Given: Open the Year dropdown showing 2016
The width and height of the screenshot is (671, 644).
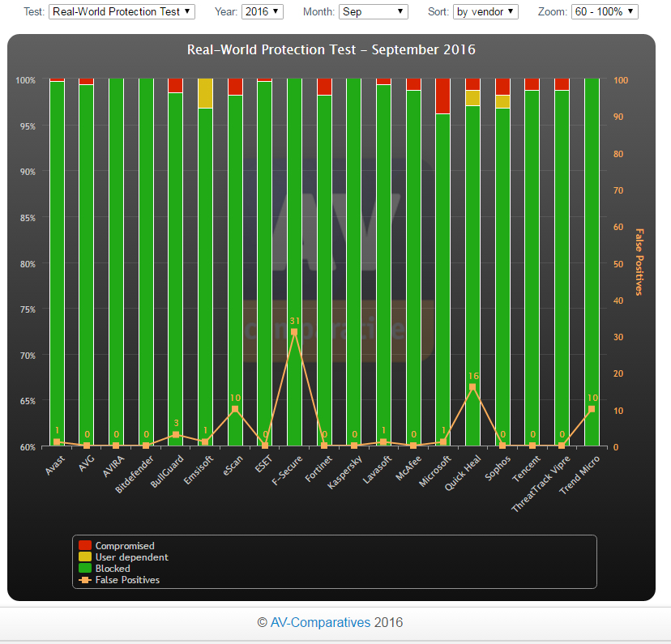Looking at the screenshot, I should [262, 11].
